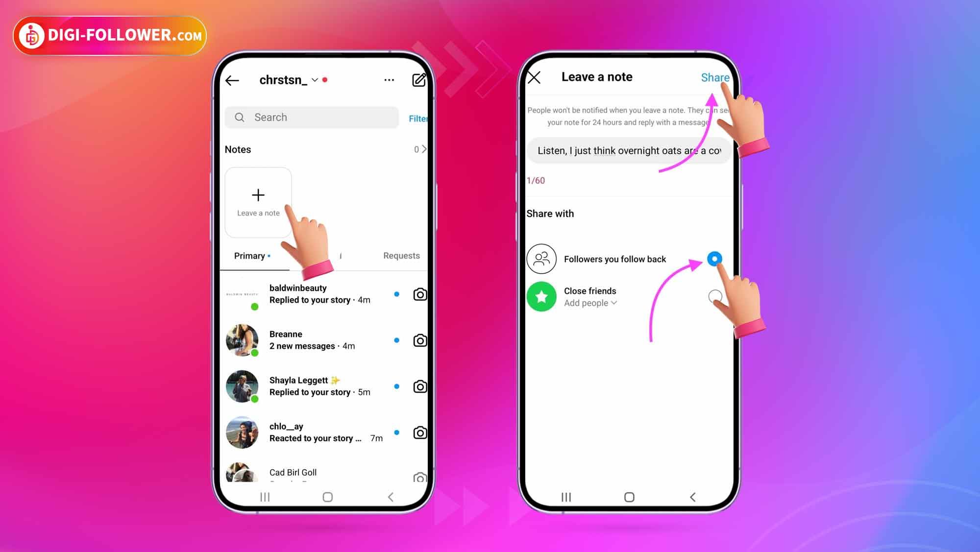Tap the compose/edit message icon
The width and height of the screenshot is (980, 552).
tap(418, 80)
